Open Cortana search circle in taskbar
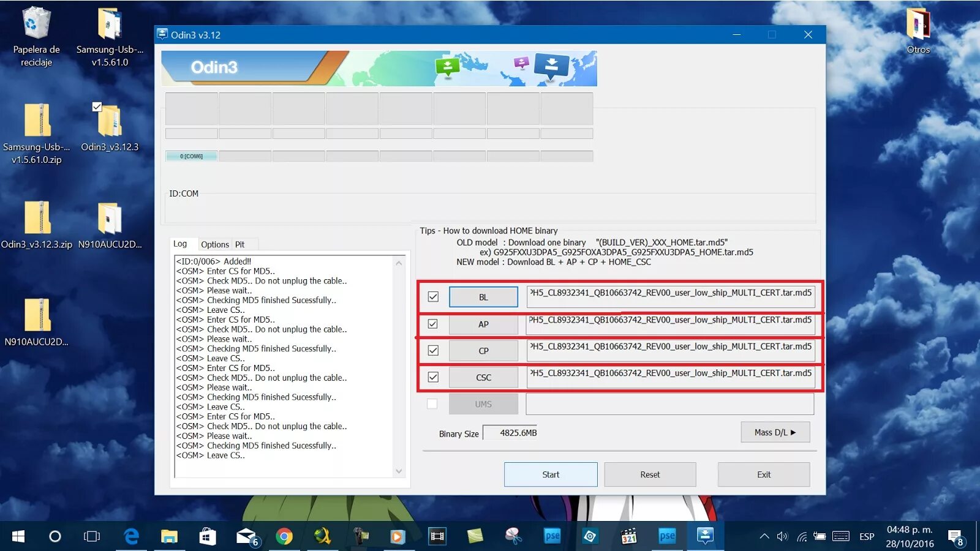The width and height of the screenshot is (980, 551). (x=55, y=536)
